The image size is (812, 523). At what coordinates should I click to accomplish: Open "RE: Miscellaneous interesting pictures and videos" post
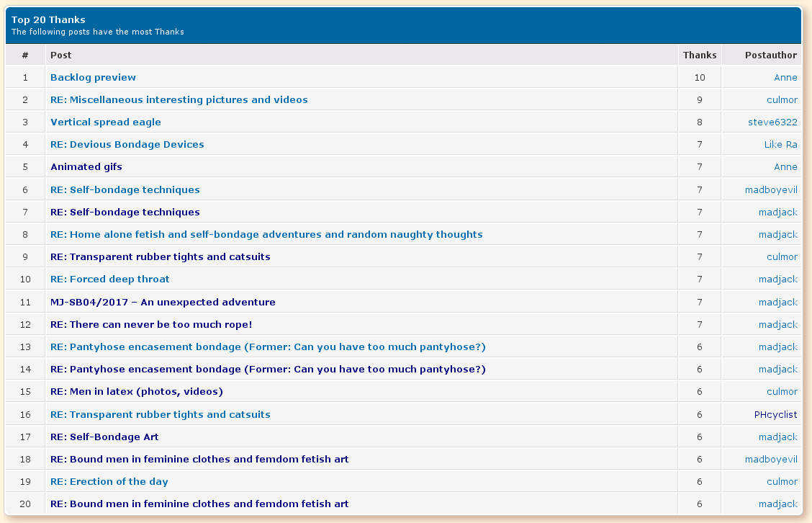[x=179, y=99]
